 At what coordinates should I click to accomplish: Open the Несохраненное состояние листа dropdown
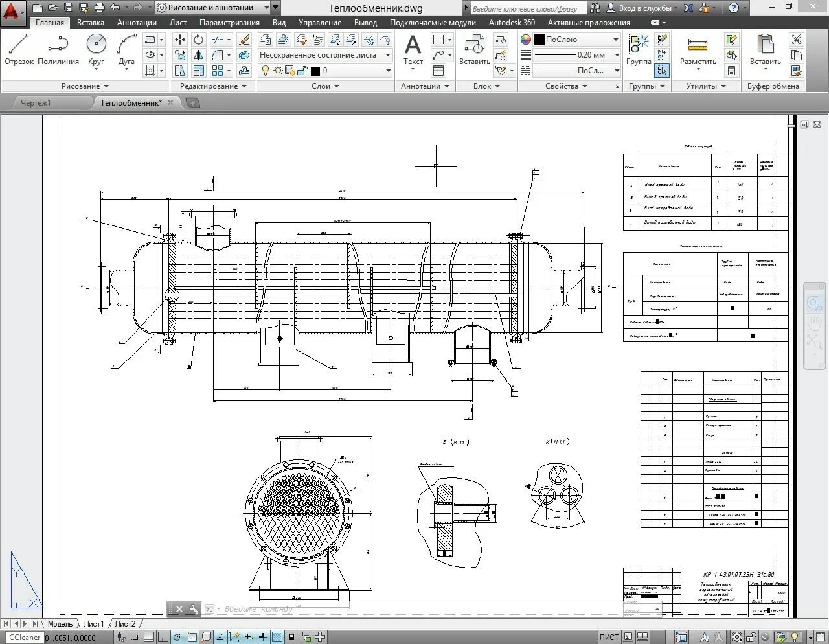pyautogui.click(x=325, y=55)
